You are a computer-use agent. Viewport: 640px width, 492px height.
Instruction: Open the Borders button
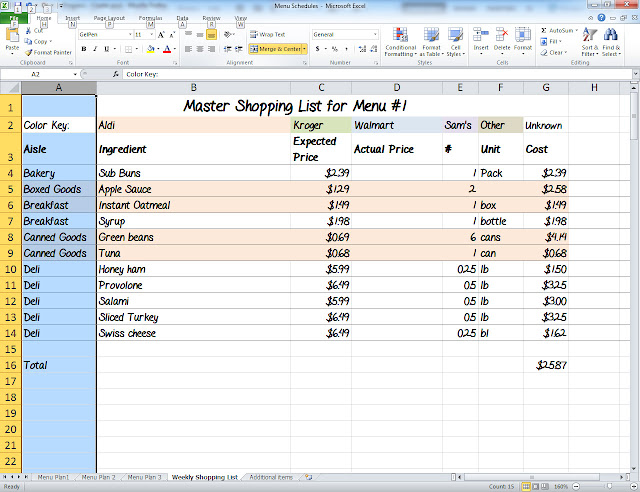[x=129, y=49]
